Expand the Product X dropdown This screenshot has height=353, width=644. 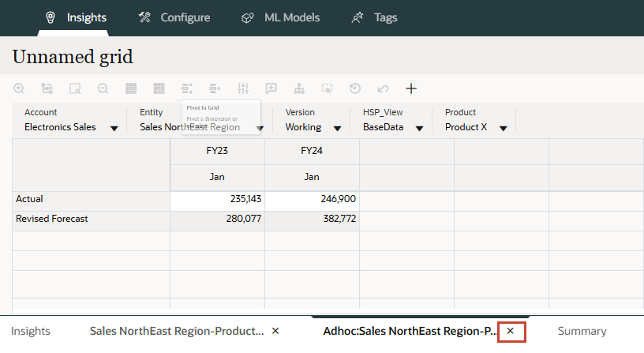coord(501,128)
